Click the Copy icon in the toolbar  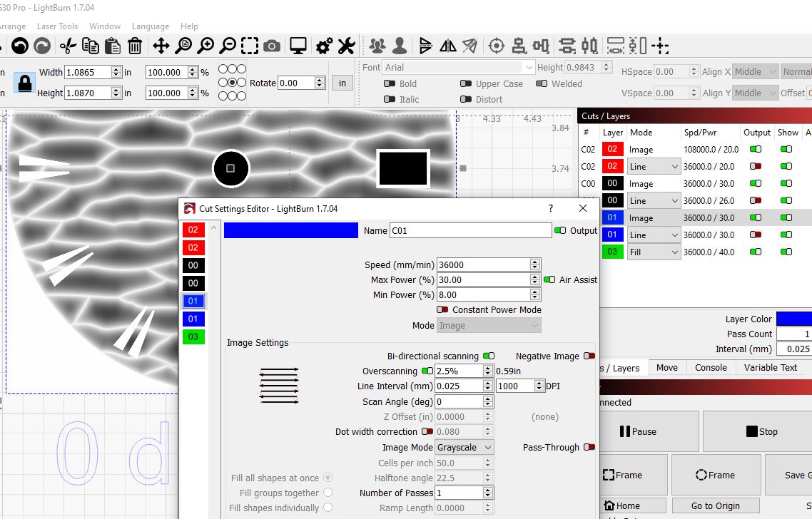pyautogui.click(x=91, y=46)
